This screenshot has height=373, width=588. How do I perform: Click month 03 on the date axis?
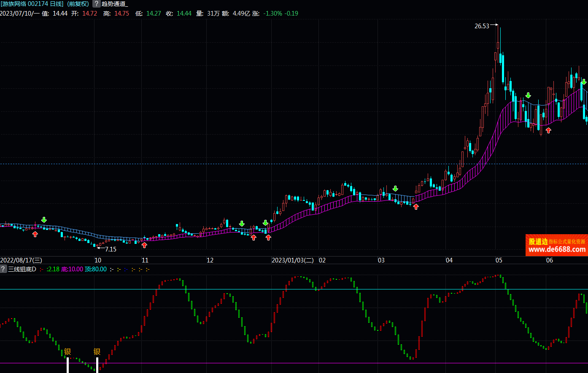tap(381, 260)
